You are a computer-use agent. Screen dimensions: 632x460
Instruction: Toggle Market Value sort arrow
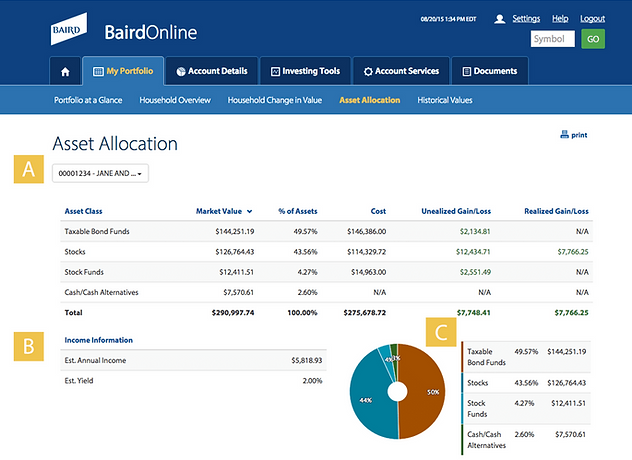(249, 211)
